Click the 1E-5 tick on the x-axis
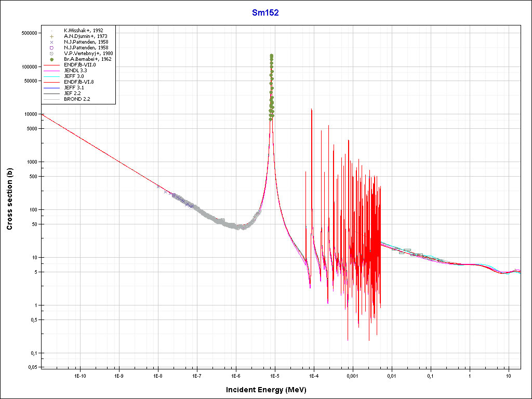 click(x=274, y=375)
